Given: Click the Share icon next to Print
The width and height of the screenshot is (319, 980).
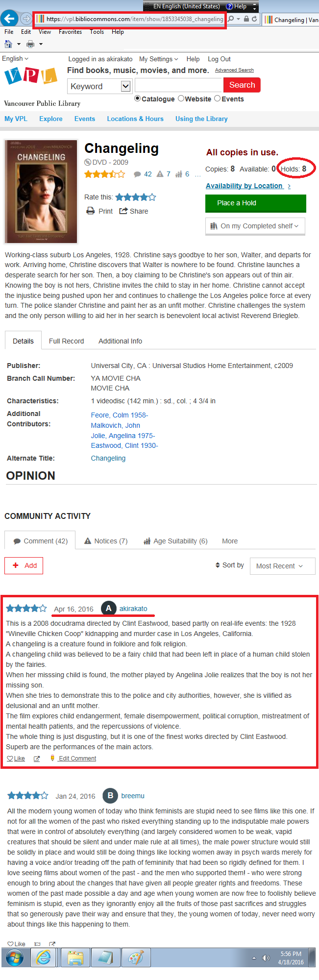Looking at the screenshot, I should tap(123, 211).
